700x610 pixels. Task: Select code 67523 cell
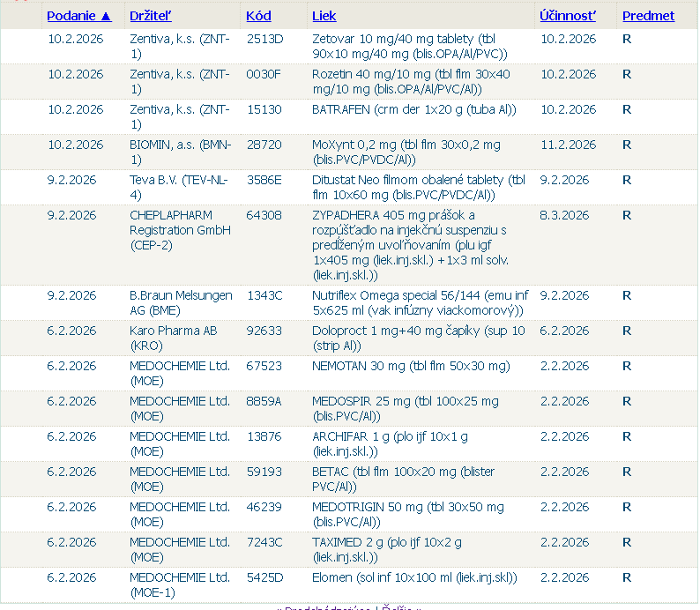(x=264, y=367)
